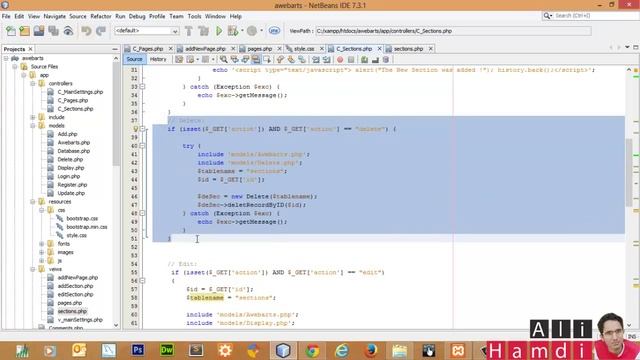Close the C_Sections.php tab
This screenshot has width=640, height=360.
click(379, 49)
